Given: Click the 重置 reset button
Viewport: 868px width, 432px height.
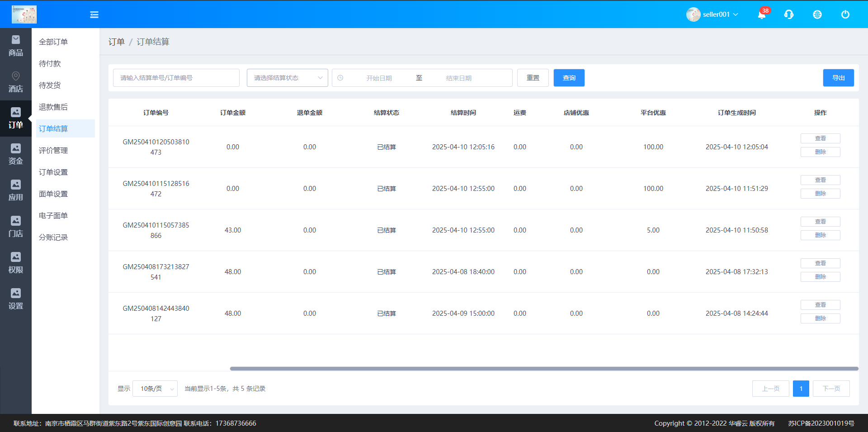Looking at the screenshot, I should 533,78.
